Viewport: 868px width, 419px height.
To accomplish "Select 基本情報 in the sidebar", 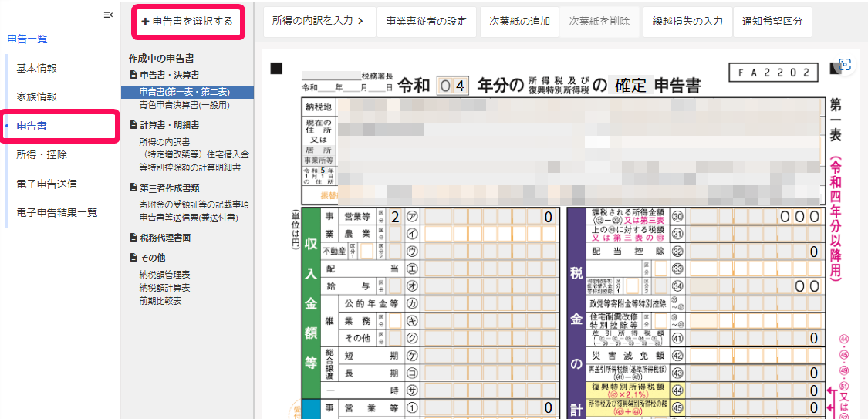I will (36, 68).
